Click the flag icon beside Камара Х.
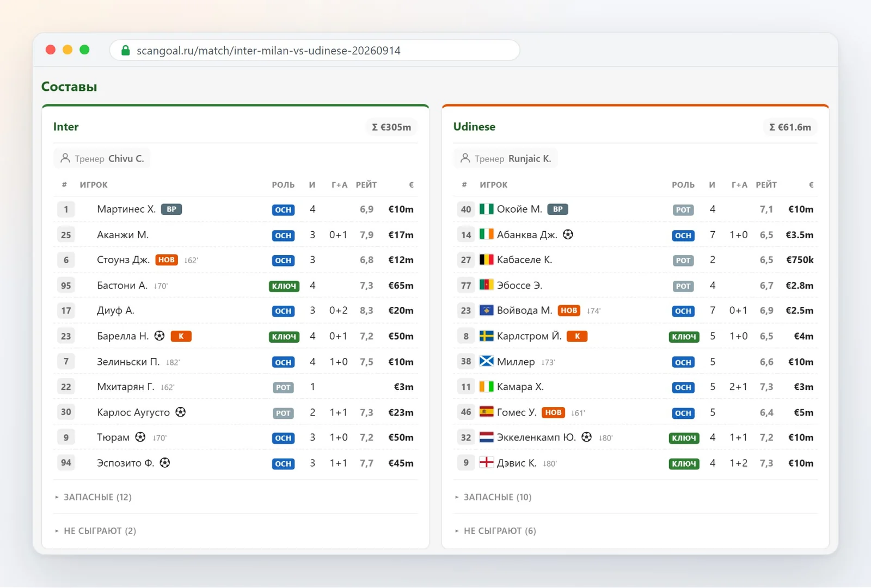 pos(486,386)
